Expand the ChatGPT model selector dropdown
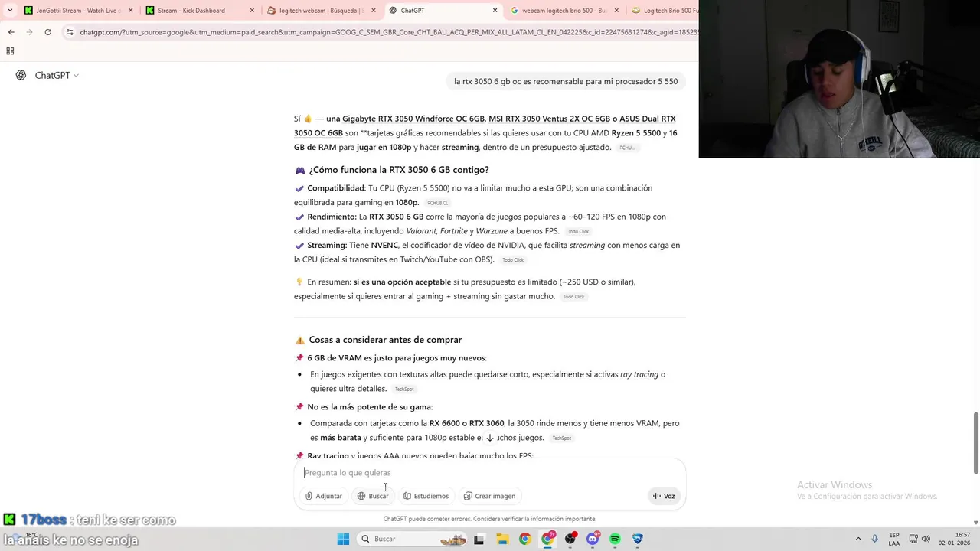Image resolution: width=980 pixels, height=551 pixels. (57, 75)
